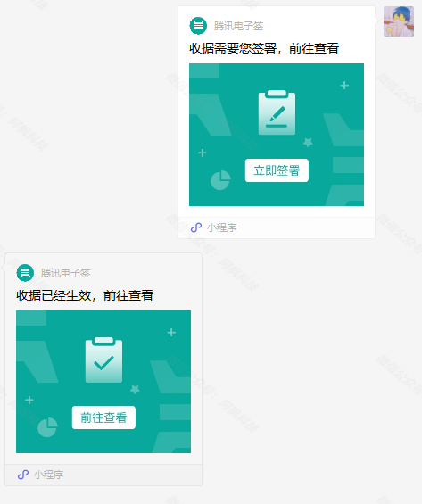Viewport: 422px width, 504px height.
Task: Open the sender's profile avatar
Action: tap(399, 21)
